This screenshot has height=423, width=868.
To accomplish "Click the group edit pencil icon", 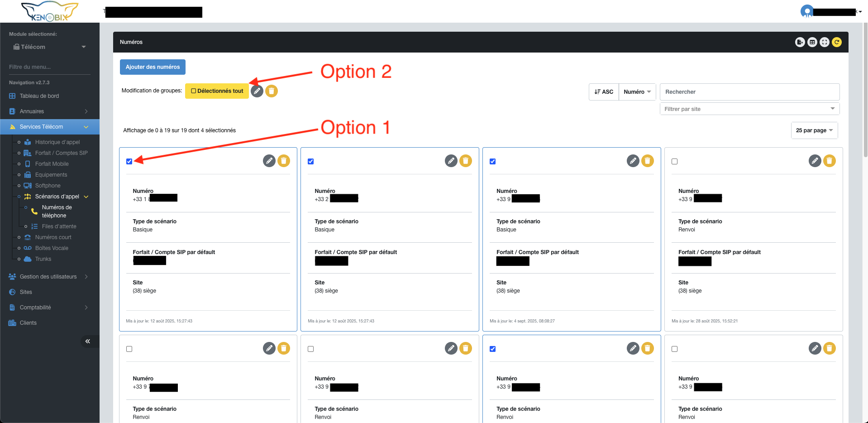I will pyautogui.click(x=257, y=91).
